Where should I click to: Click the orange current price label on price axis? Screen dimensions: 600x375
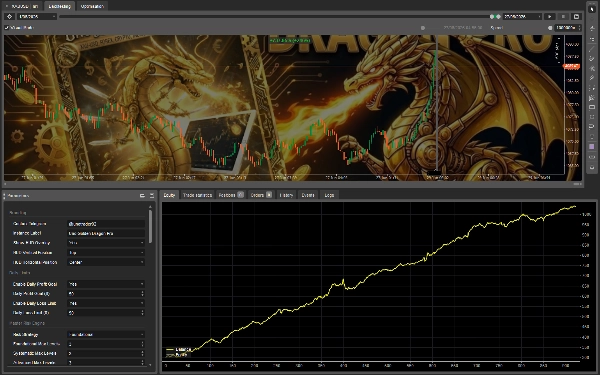click(571, 66)
